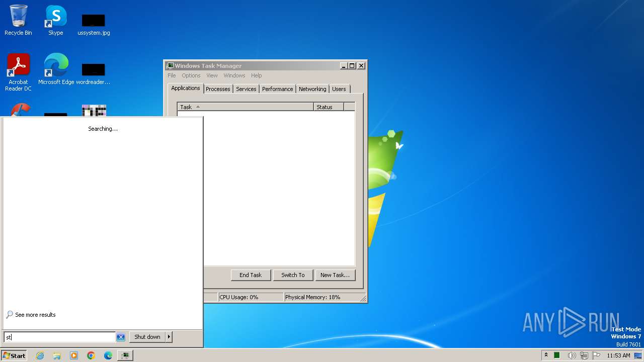
Task: Click the New Task... button
Action: point(335,275)
